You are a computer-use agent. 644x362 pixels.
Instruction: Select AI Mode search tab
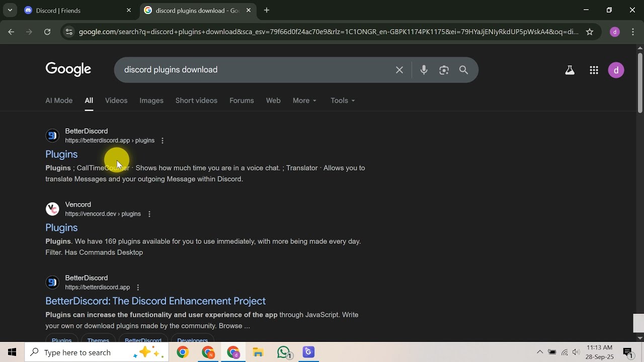pyautogui.click(x=59, y=101)
